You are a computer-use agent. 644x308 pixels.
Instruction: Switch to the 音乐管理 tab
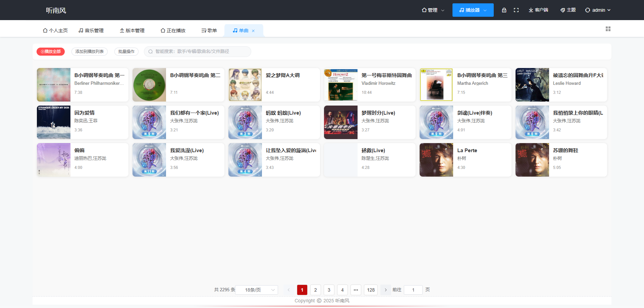click(91, 30)
